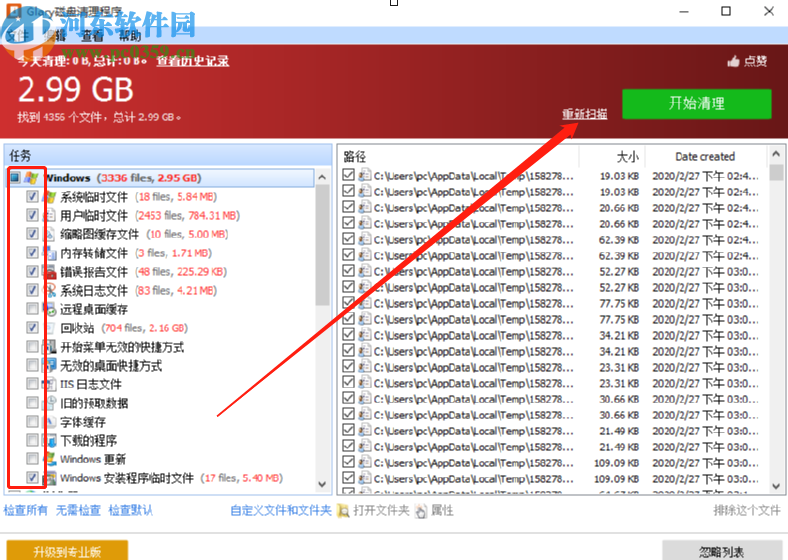The image size is (788, 560).
Task: Click the 检查所有 link
Action: coord(26,511)
